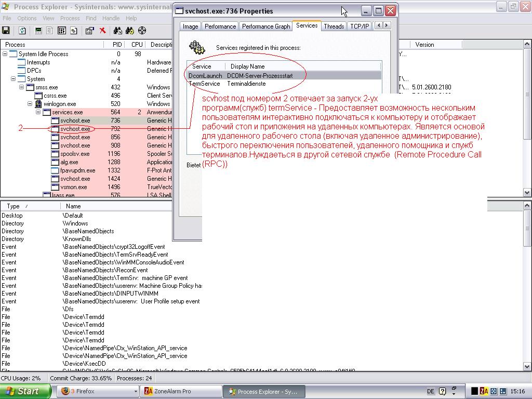Image resolution: width=532 pixels, height=399 pixels.
Task: Toggle the process tree view toolbar icon
Action: tap(50, 31)
